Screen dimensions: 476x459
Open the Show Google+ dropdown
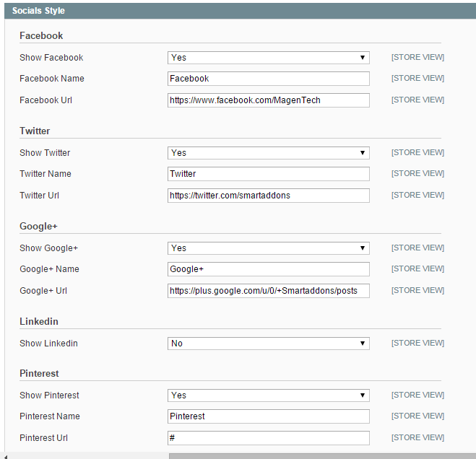click(269, 248)
